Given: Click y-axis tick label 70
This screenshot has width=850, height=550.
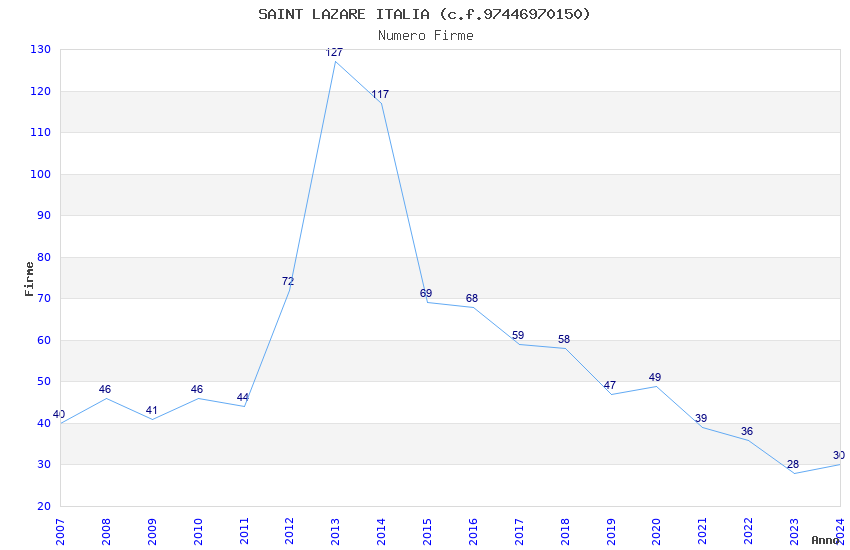Looking at the screenshot, I should (x=44, y=298).
